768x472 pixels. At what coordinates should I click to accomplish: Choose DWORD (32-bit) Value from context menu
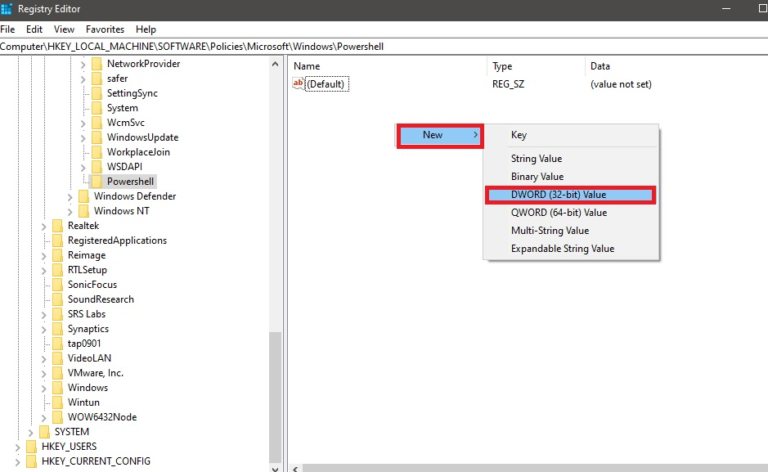(569, 195)
